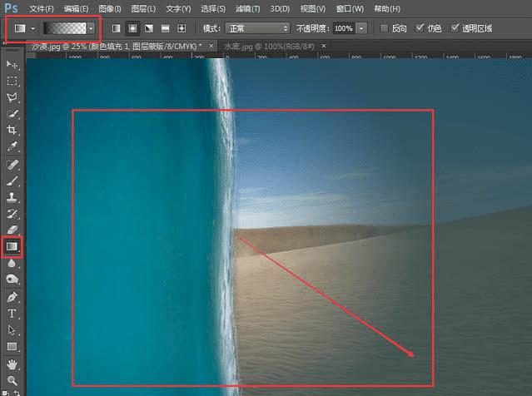Select the Rectangular Marquee tool
Viewport: 532px width, 396px height.
(x=12, y=81)
